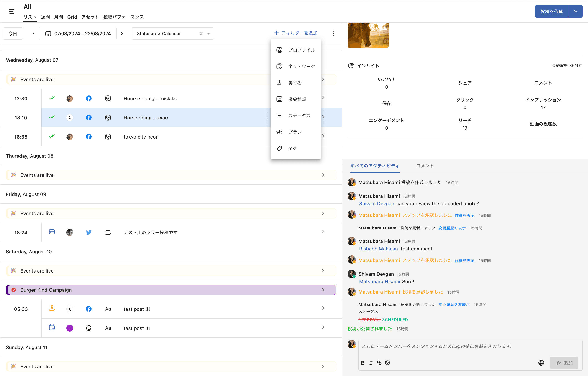588x376 pixels.
Task: Click the bold formatting icon in comment box
Action: [363, 363]
